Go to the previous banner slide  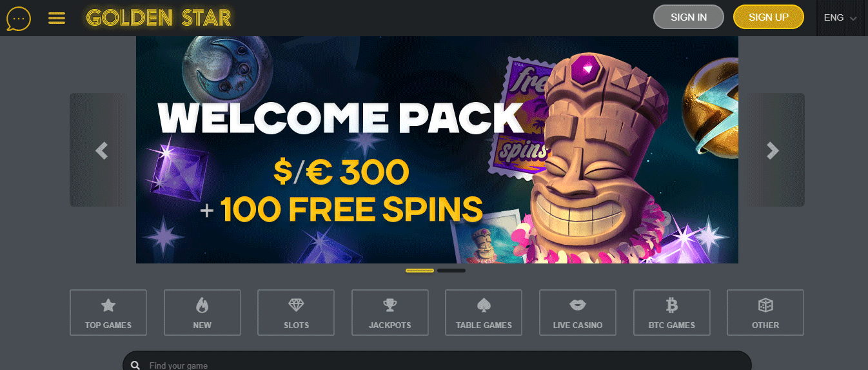[101, 150]
